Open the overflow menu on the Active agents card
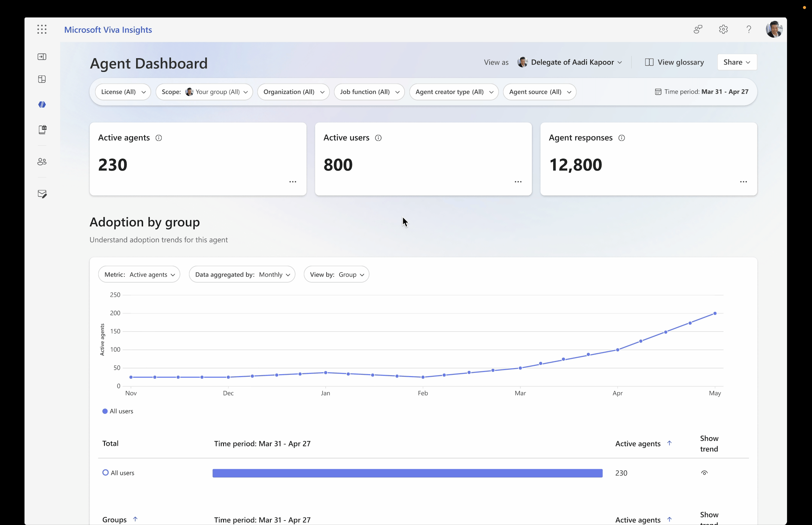The height and width of the screenshot is (525, 812). point(293,182)
